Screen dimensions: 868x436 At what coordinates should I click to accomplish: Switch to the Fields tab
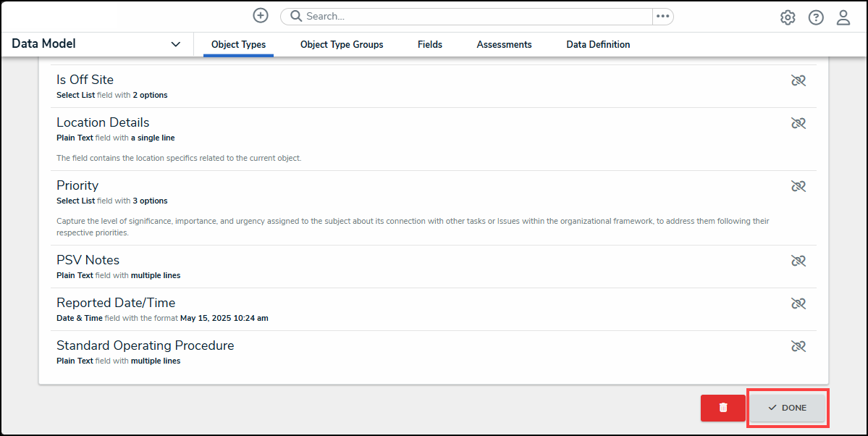pos(430,45)
